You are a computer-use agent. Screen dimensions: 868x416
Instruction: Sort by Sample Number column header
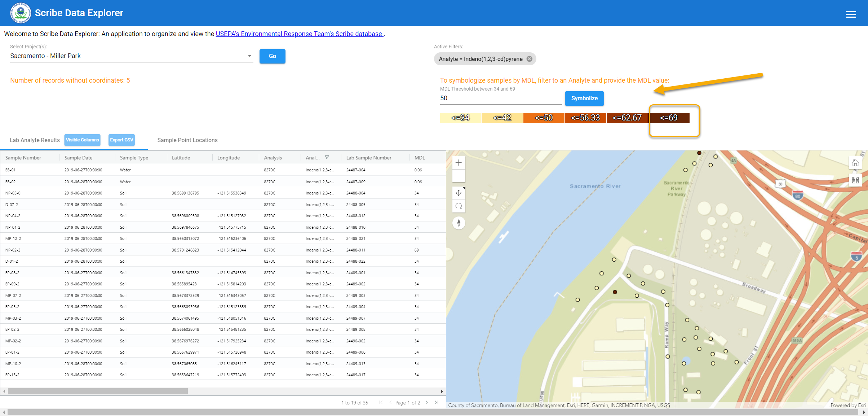coord(23,158)
